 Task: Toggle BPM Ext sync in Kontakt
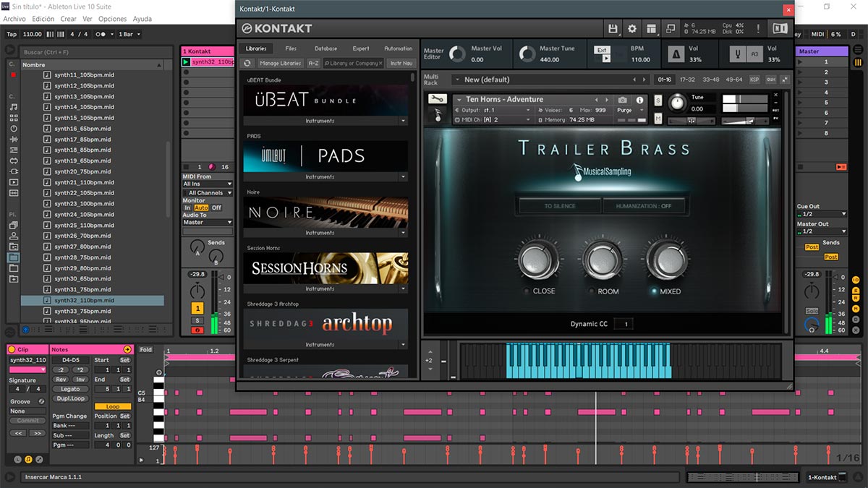[603, 50]
